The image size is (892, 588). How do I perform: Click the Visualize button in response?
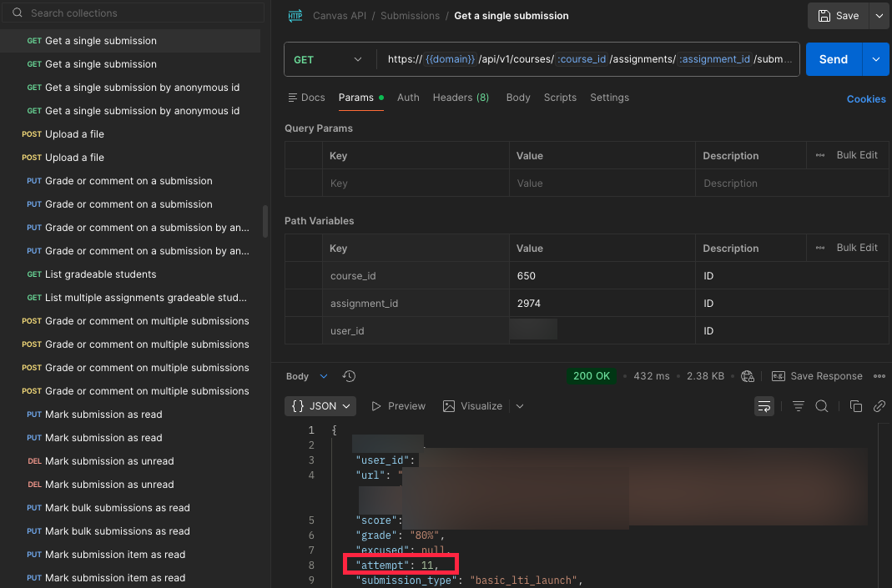[473, 406]
